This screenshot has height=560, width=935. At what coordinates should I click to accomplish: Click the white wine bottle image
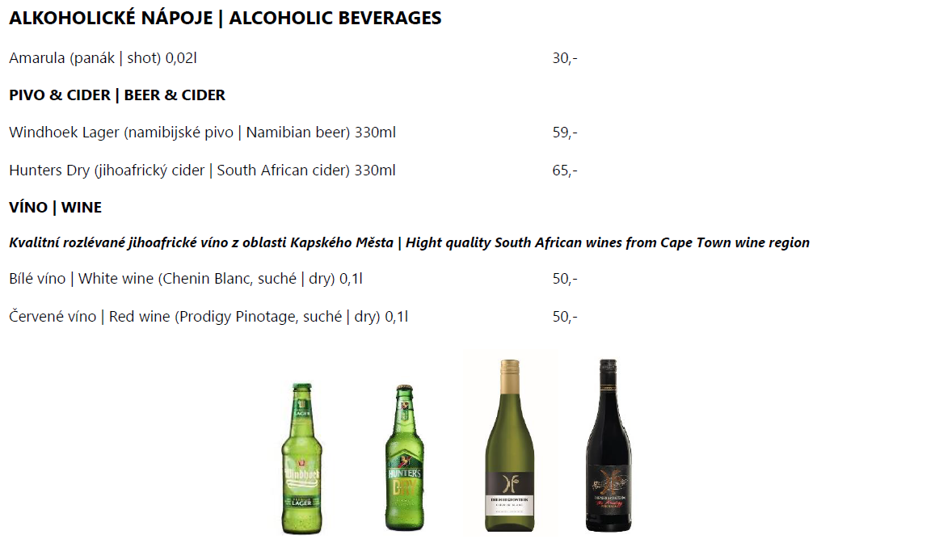tap(510, 445)
